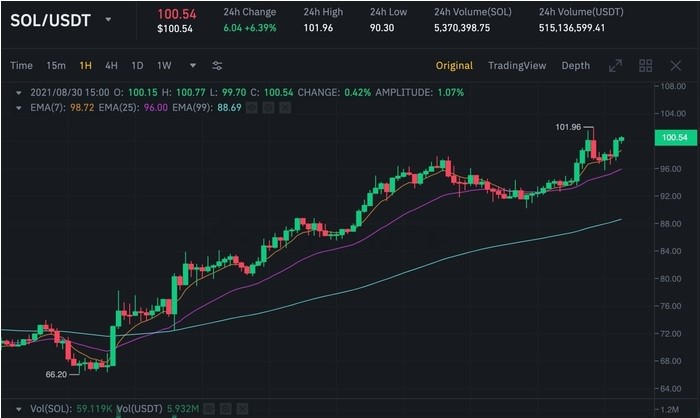The height and width of the screenshot is (418, 700).
Task: Collapse the EMA indicator legend row
Action: pos(18,108)
